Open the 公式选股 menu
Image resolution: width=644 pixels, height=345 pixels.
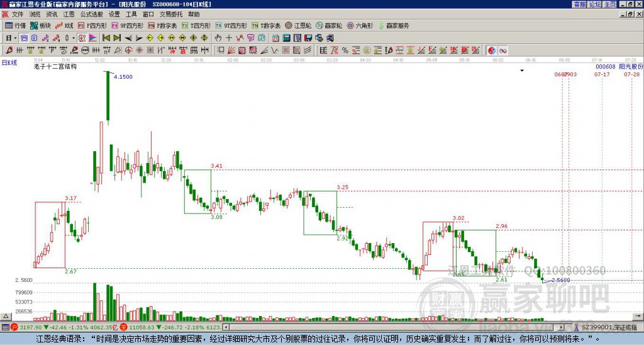coord(92,14)
